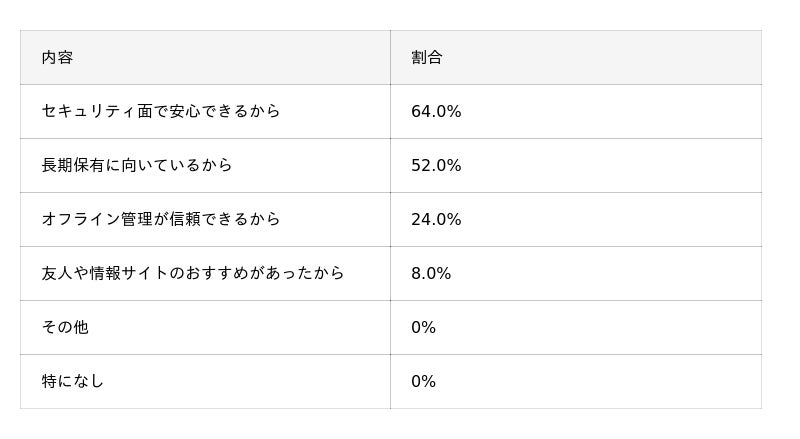This screenshot has height=439, width=800.
Task: Click the 64.0% percentage value
Action: (x=436, y=112)
